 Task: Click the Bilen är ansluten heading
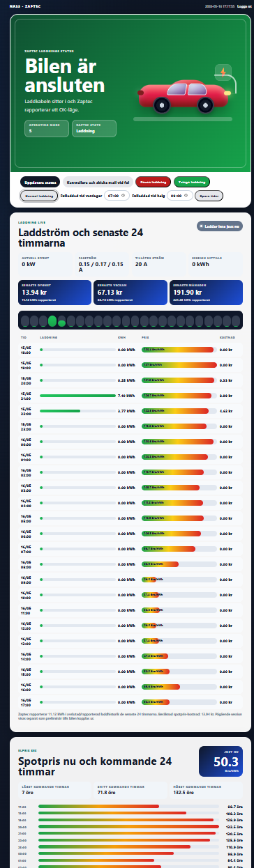[x=65, y=75]
